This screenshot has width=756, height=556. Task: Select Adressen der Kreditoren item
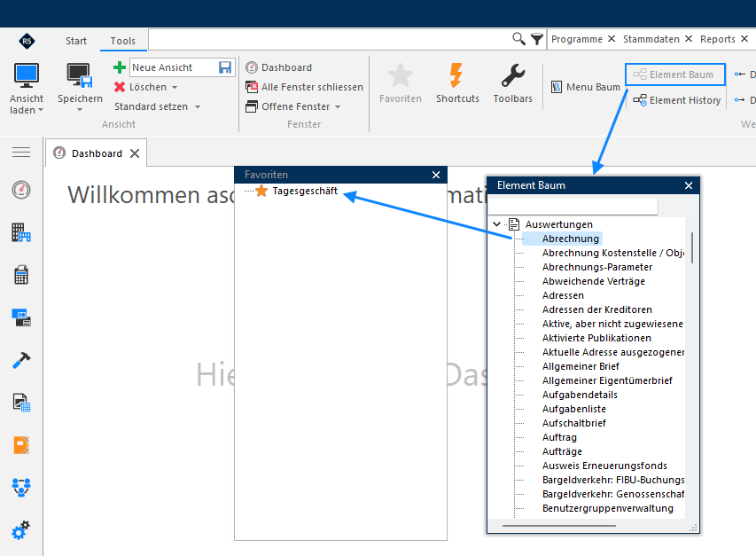596,309
